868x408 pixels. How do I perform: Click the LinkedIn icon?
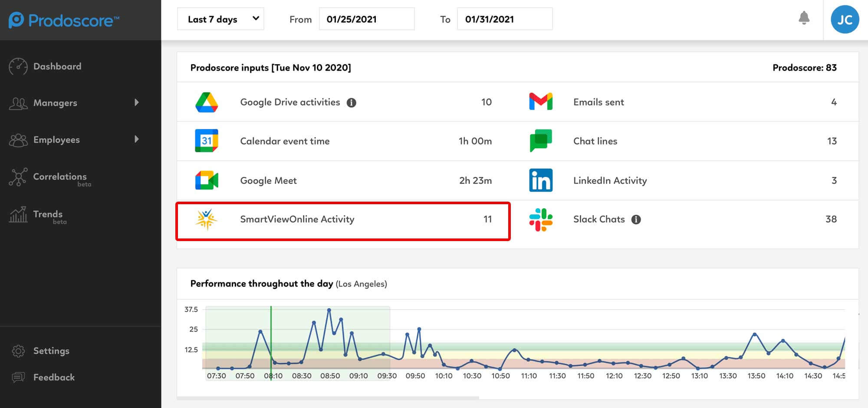coord(541,180)
